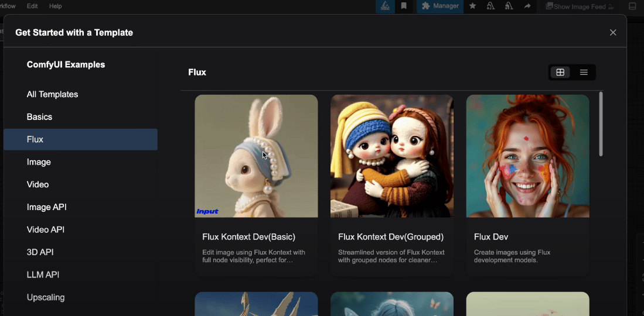Select 3D API category
Image resolution: width=644 pixels, height=316 pixels.
coord(80,252)
